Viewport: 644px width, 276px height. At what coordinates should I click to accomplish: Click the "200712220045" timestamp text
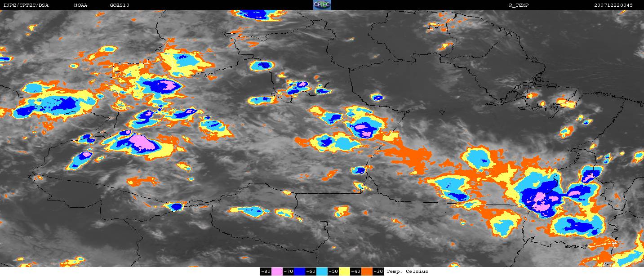tap(613, 5)
